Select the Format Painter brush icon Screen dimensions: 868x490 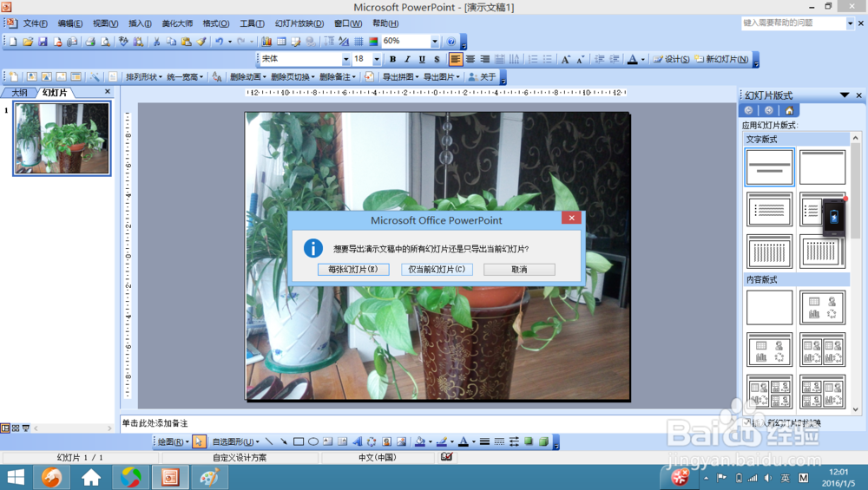[x=201, y=42]
